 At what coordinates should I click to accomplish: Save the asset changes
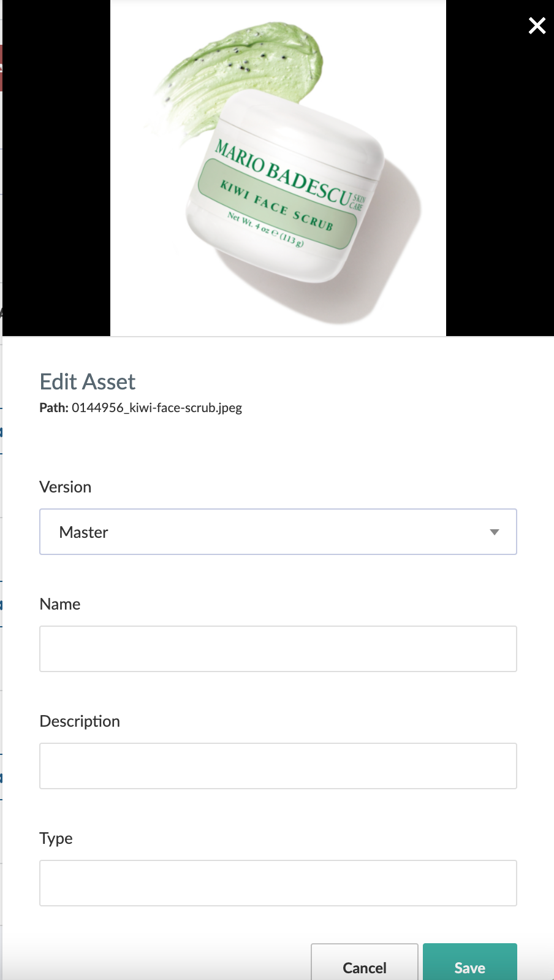pyautogui.click(x=470, y=963)
